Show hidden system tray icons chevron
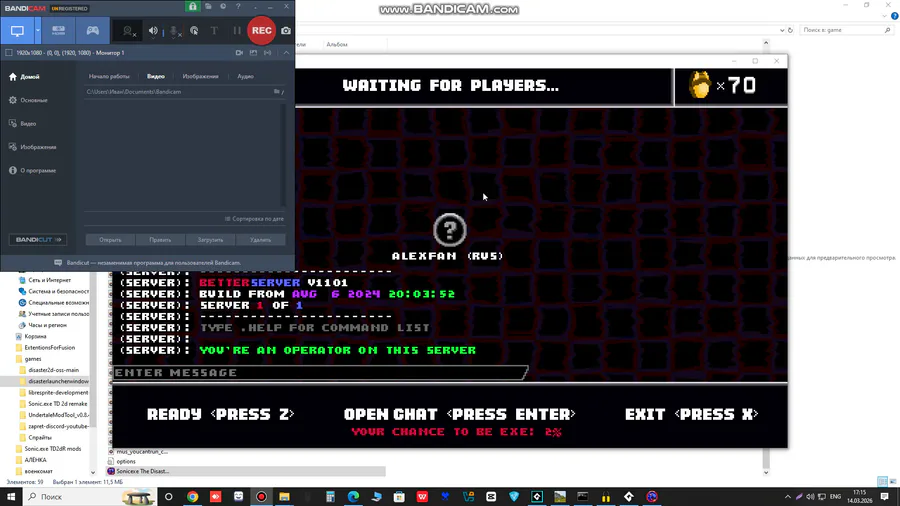The height and width of the screenshot is (506, 900). pyautogui.click(x=788, y=497)
